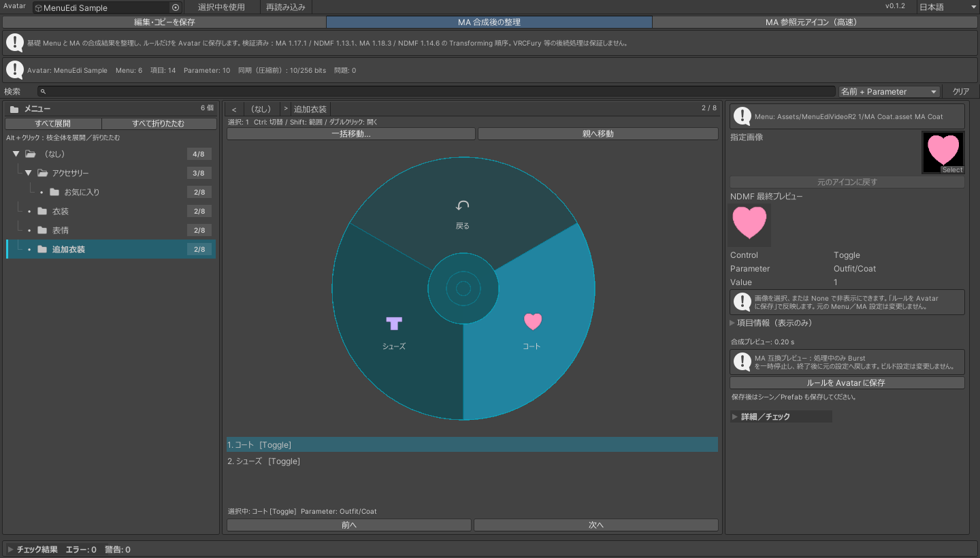Click the folder icon next to 衣装
This screenshot has width=980, height=558.
point(42,211)
